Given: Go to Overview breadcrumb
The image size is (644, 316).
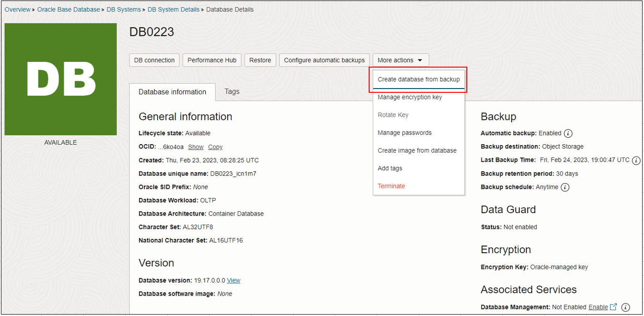Looking at the screenshot, I should coord(18,10).
